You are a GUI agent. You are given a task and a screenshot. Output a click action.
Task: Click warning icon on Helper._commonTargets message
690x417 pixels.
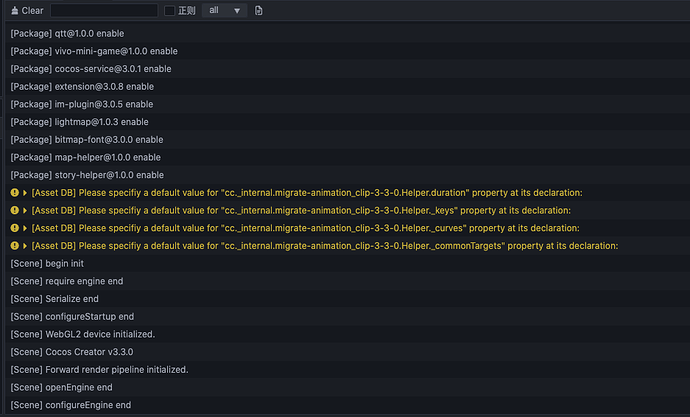point(14,246)
